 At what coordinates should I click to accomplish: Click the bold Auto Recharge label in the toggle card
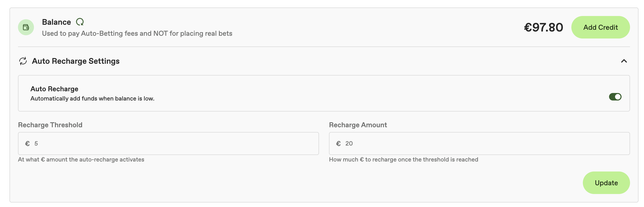(54, 89)
